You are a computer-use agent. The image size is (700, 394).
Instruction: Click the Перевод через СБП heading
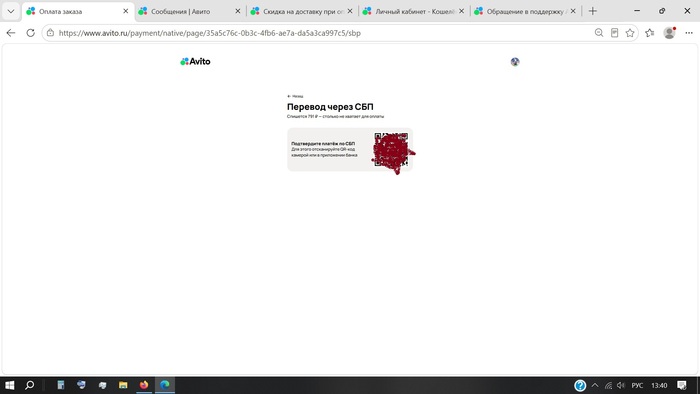pos(330,107)
